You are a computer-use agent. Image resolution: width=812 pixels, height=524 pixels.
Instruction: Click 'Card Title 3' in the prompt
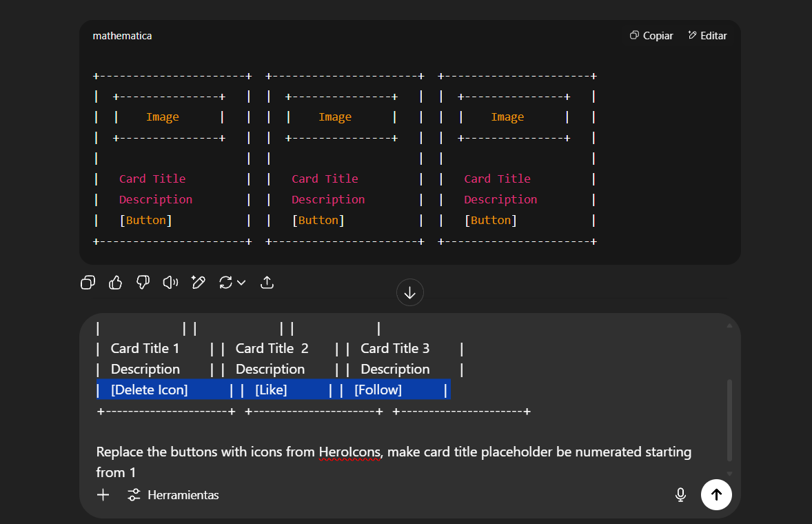click(x=395, y=348)
